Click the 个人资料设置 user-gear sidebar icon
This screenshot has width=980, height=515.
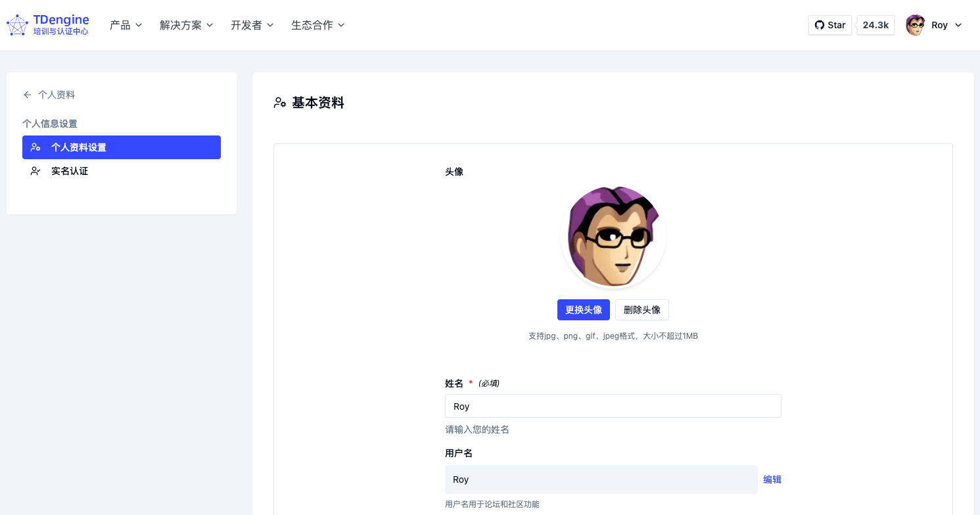tap(35, 147)
